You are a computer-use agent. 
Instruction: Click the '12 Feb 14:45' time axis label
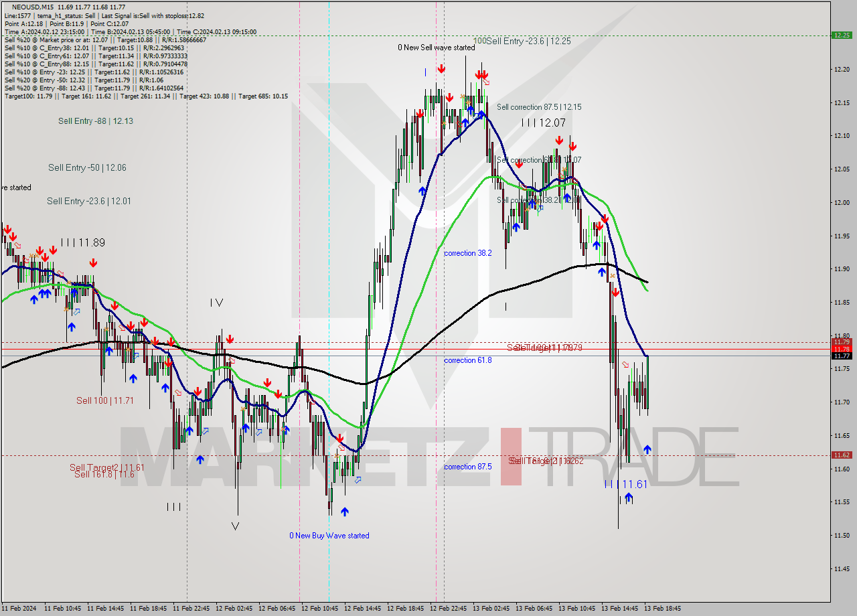[363, 609]
